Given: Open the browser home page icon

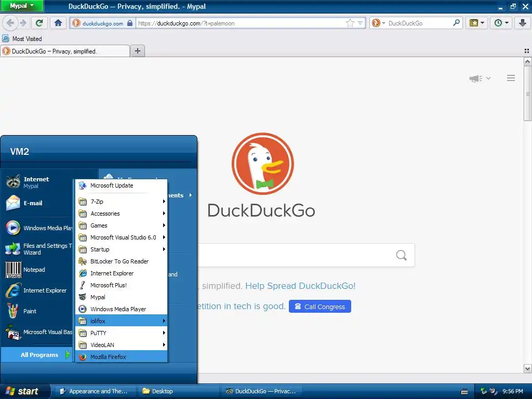Looking at the screenshot, I should pyautogui.click(x=58, y=23).
